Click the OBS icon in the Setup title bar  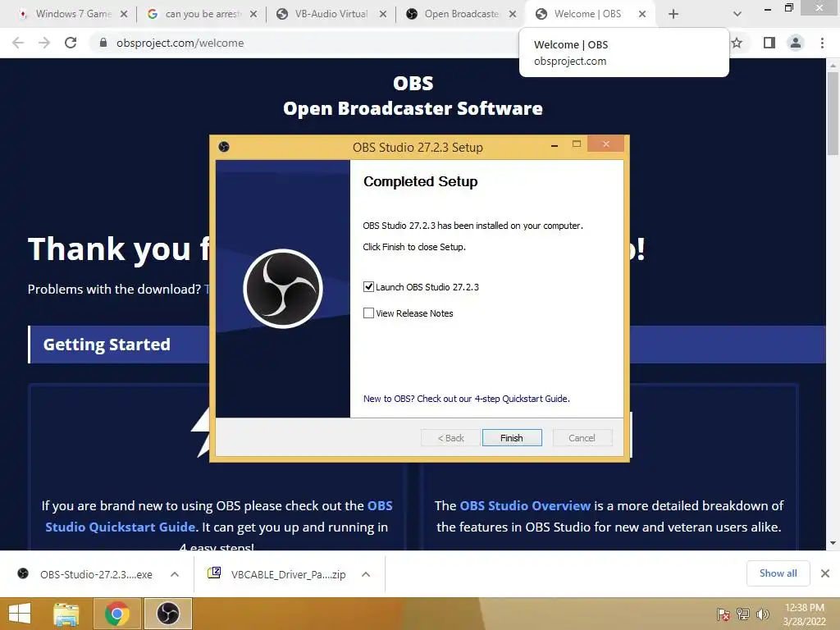[x=224, y=147]
